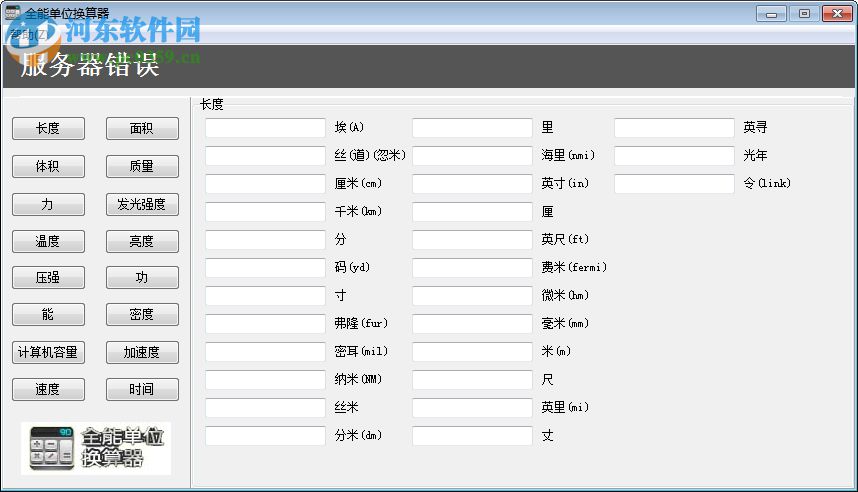Select the 纳米(NM) input field
858x492 pixels.
(265, 379)
